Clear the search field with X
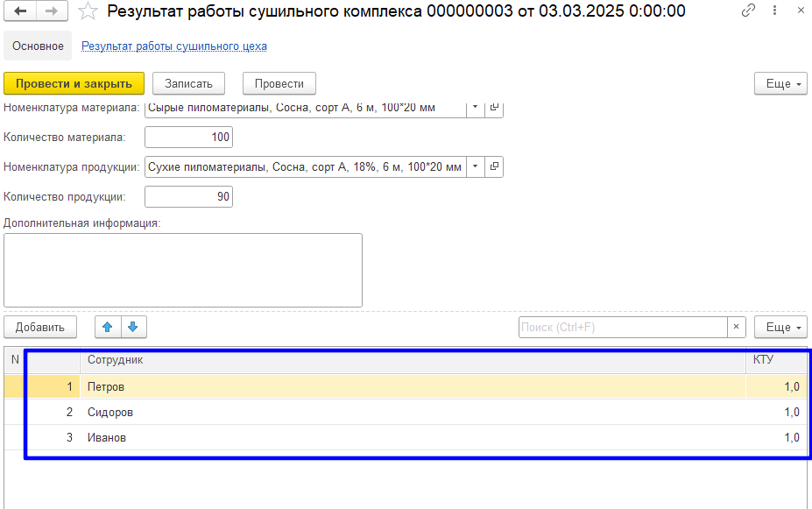The image size is (812, 509). coord(737,327)
